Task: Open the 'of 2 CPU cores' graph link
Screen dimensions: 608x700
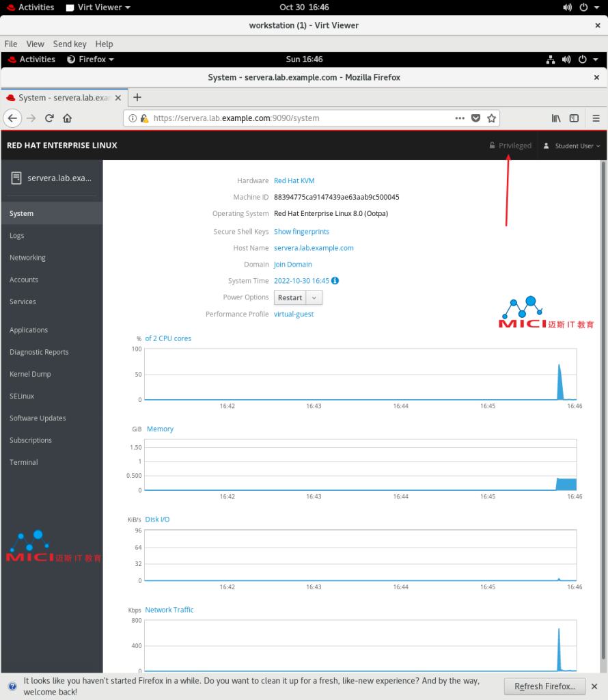Action: point(168,338)
